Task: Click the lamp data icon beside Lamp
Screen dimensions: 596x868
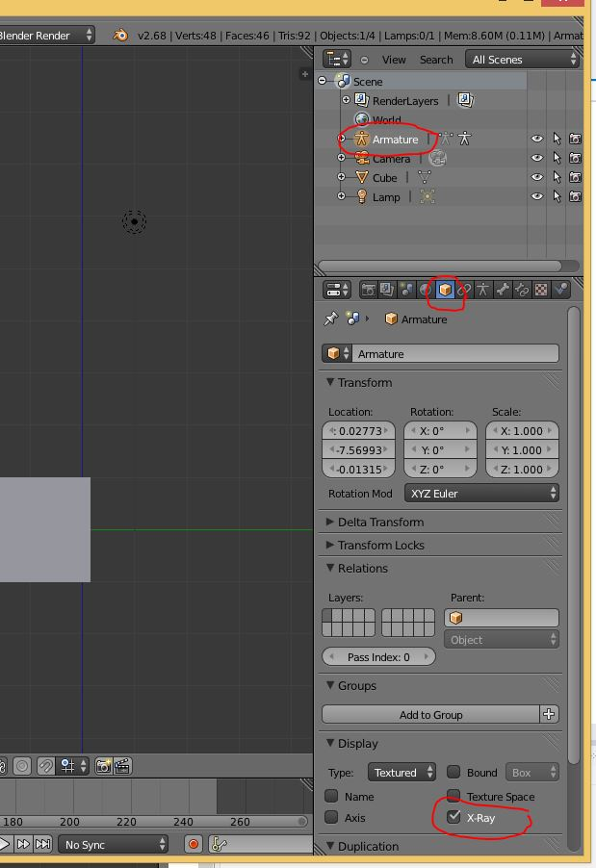Action: (428, 196)
